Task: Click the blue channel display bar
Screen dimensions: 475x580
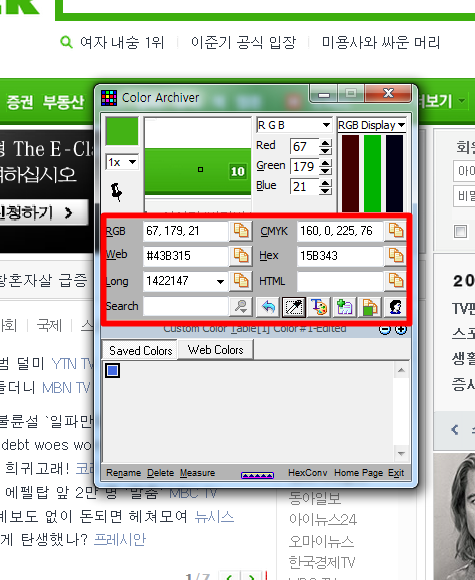Action: click(394, 173)
